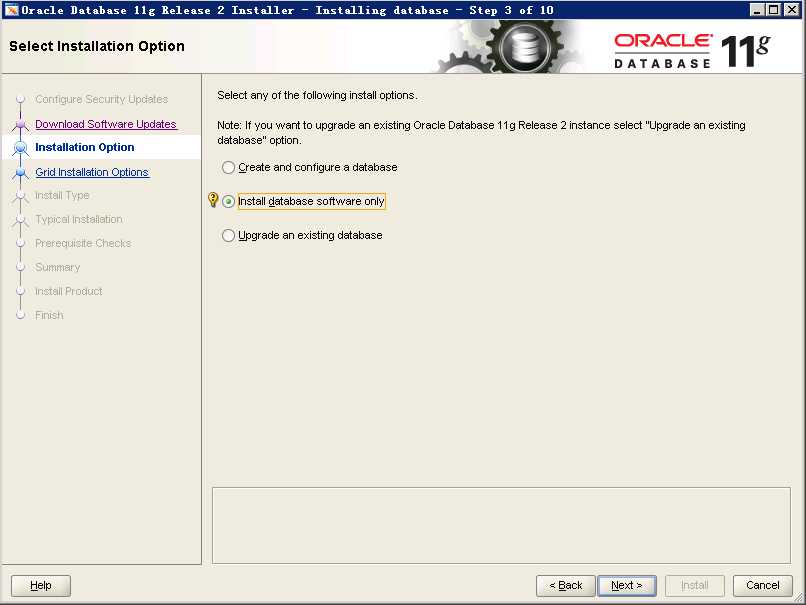Click the Install Product step label
The width and height of the screenshot is (806, 605).
point(68,291)
